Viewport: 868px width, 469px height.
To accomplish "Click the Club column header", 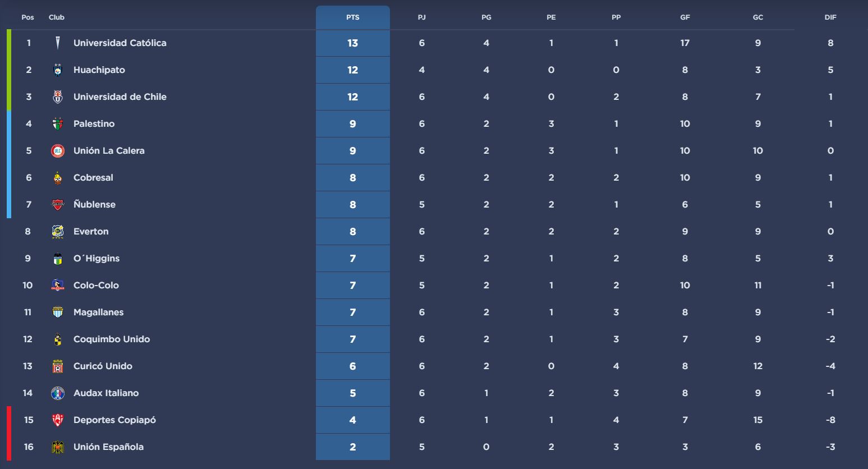I will pyautogui.click(x=57, y=17).
